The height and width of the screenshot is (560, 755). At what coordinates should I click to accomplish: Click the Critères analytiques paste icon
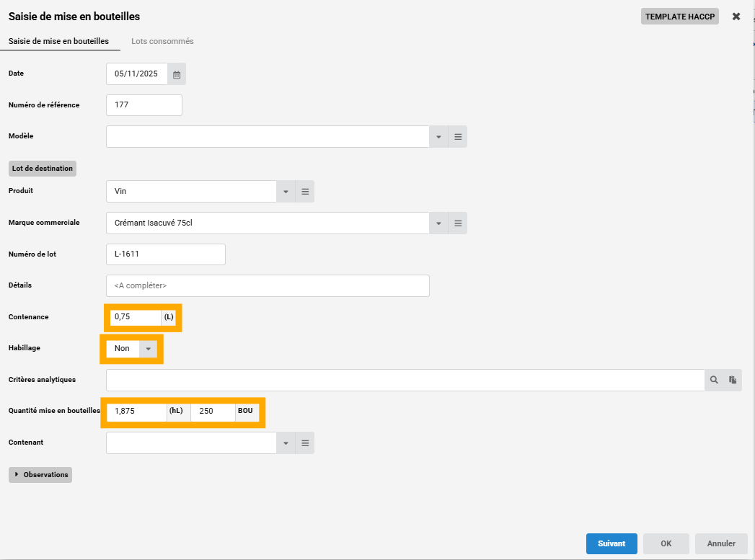tap(733, 381)
